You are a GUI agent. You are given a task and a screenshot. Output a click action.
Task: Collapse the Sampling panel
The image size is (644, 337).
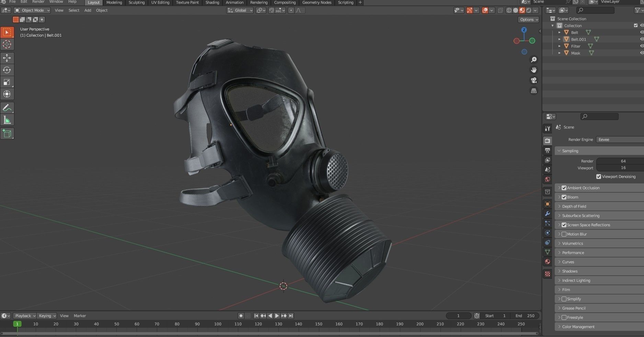(x=599, y=151)
